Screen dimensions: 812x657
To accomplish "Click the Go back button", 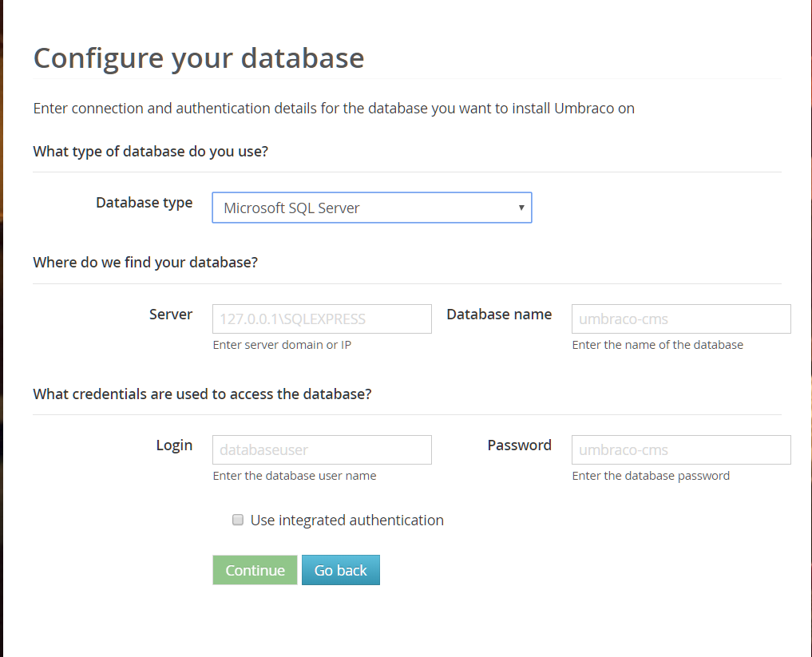I will [x=341, y=570].
